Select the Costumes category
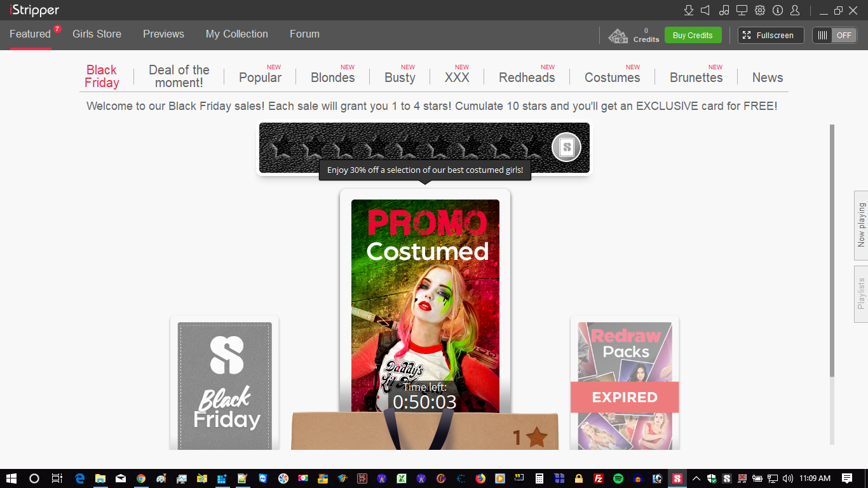The width and height of the screenshot is (868, 488). click(x=613, y=78)
